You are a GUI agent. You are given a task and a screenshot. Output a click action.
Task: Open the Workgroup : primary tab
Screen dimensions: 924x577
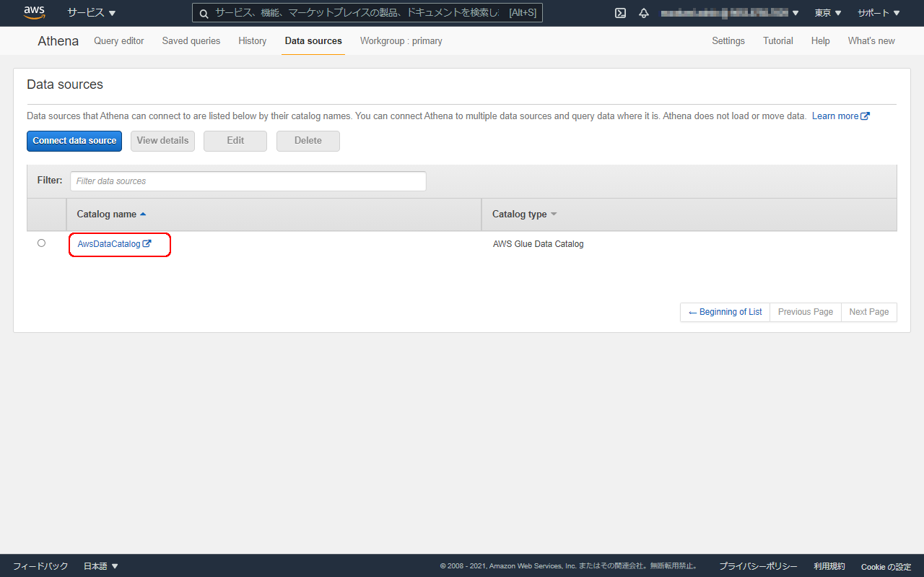pyautogui.click(x=401, y=41)
